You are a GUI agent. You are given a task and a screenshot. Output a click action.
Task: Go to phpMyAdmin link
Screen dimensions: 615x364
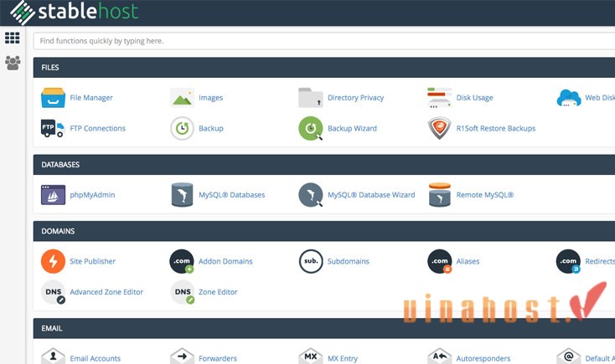click(92, 195)
